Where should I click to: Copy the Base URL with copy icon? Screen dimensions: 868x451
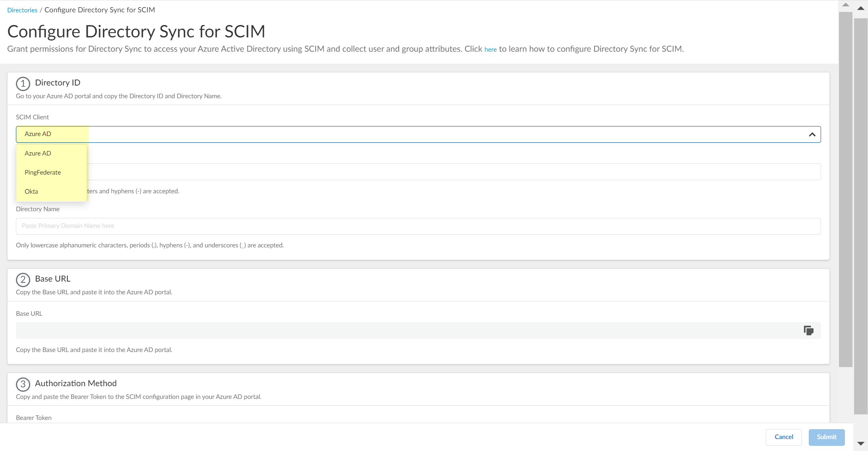(808, 330)
